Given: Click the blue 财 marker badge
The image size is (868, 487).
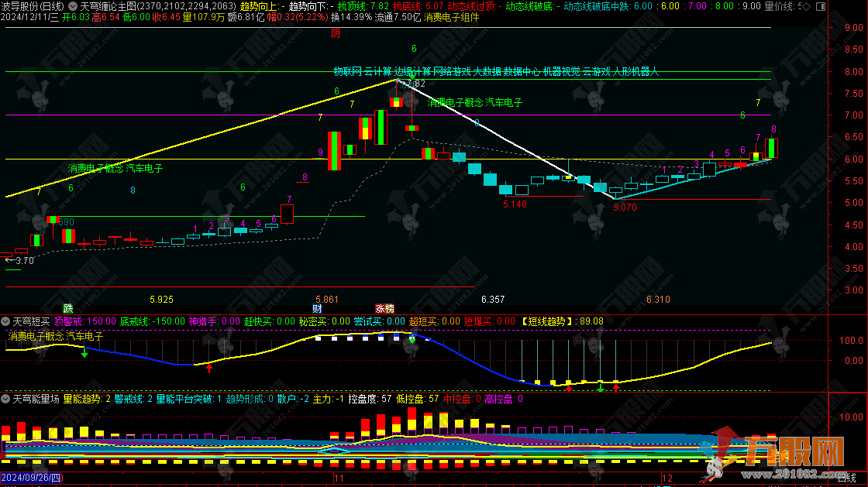Looking at the screenshot, I should tap(317, 308).
